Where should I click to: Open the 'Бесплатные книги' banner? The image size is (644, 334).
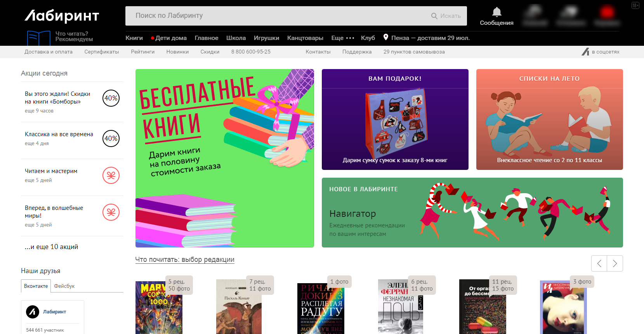[225, 158]
